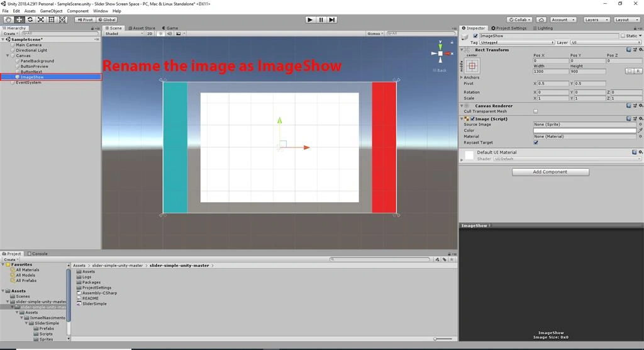Open Image Script help reference icon
This screenshot has width=644, height=350.
(x=628, y=119)
